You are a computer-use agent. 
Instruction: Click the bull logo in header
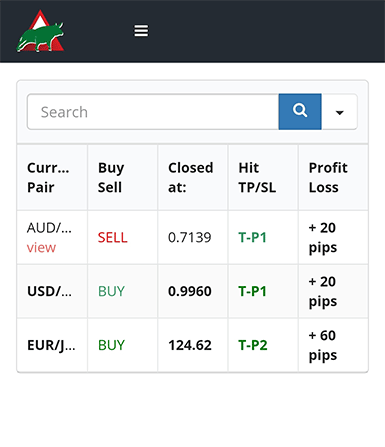[x=40, y=31]
